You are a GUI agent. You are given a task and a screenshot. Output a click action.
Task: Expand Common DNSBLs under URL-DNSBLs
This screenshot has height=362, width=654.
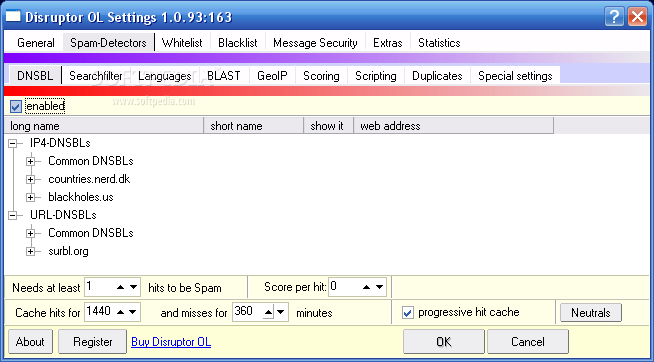point(30,233)
